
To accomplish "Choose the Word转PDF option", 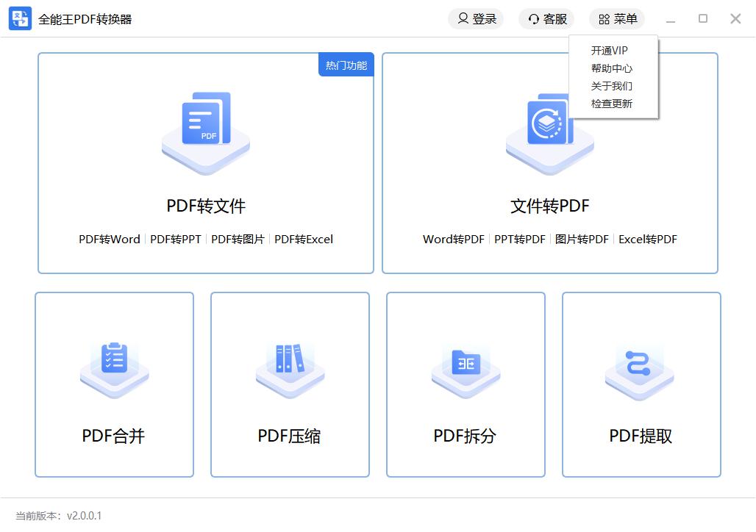I will point(454,239).
